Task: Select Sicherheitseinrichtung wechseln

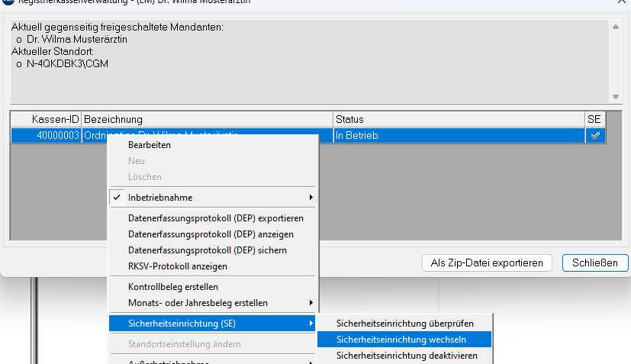Action: click(x=401, y=340)
